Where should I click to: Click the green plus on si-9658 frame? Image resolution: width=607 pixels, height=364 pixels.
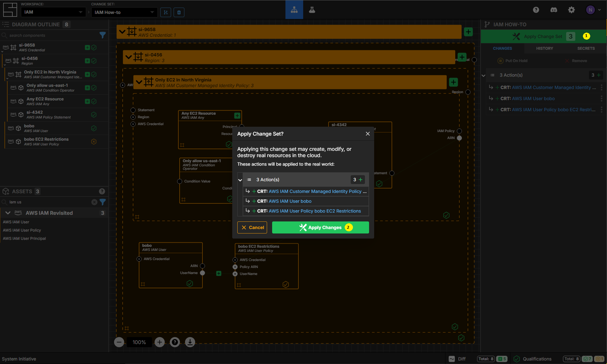tap(469, 32)
